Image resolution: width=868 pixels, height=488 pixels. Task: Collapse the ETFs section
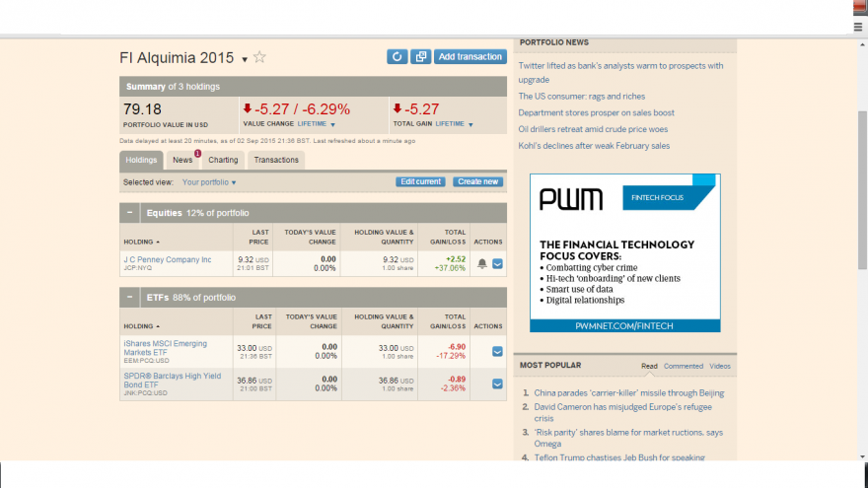point(129,297)
